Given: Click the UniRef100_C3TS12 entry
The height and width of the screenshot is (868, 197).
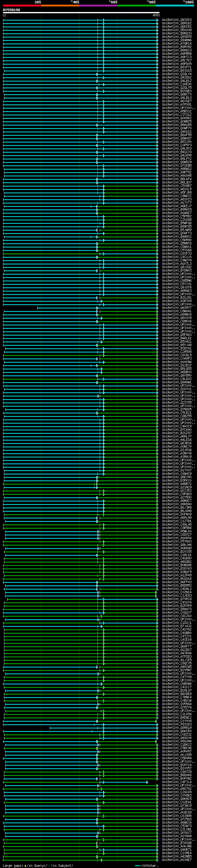Looking at the screenshot, I should coord(177,115).
